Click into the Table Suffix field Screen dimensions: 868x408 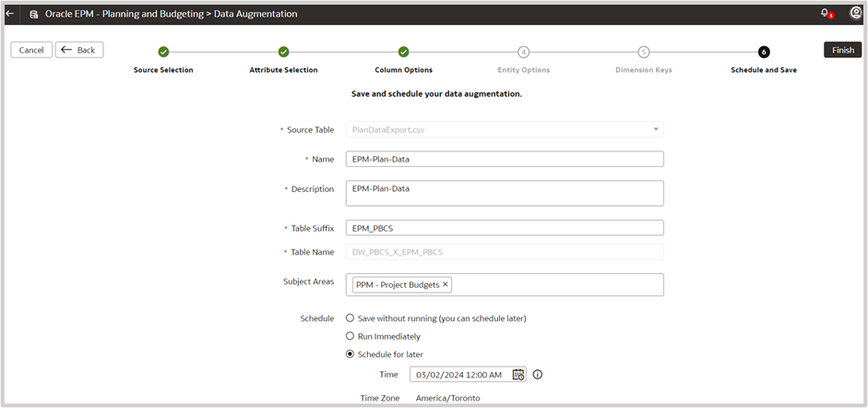504,228
